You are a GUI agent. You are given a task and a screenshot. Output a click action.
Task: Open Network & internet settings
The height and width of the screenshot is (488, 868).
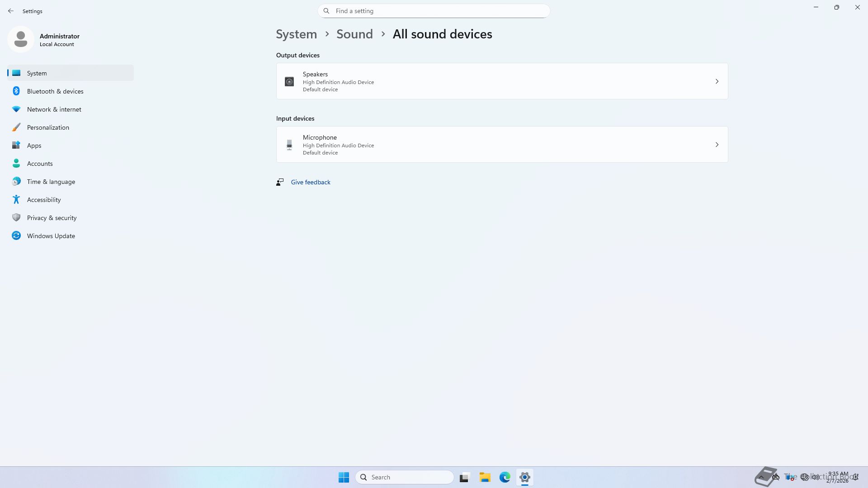point(54,109)
